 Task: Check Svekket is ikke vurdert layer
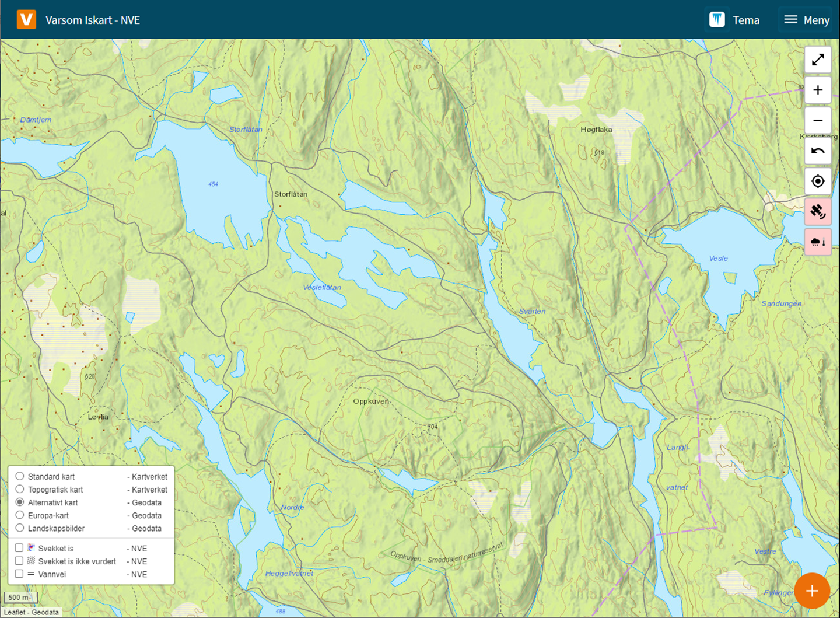tap(19, 561)
